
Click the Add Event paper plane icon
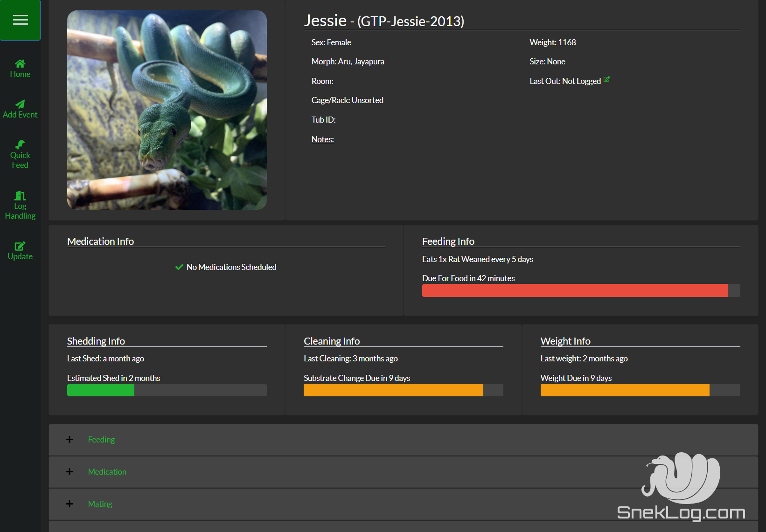(x=20, y=104)
